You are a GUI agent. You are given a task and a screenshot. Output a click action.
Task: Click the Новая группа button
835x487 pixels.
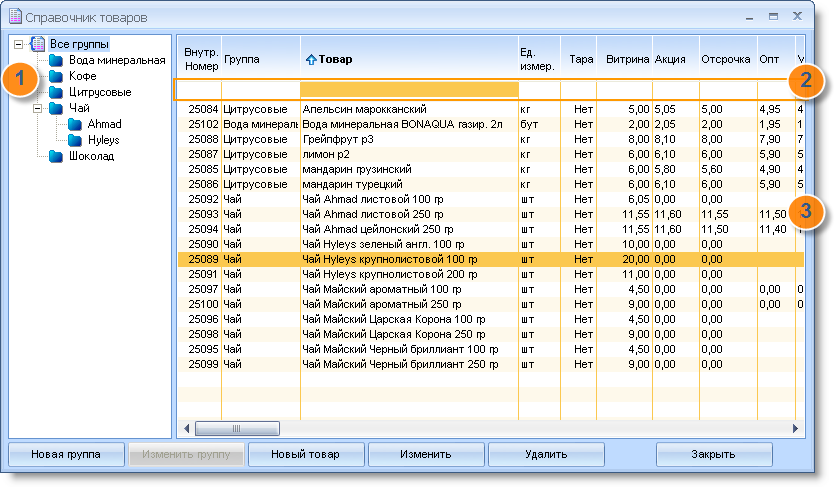tap(66, 455)
